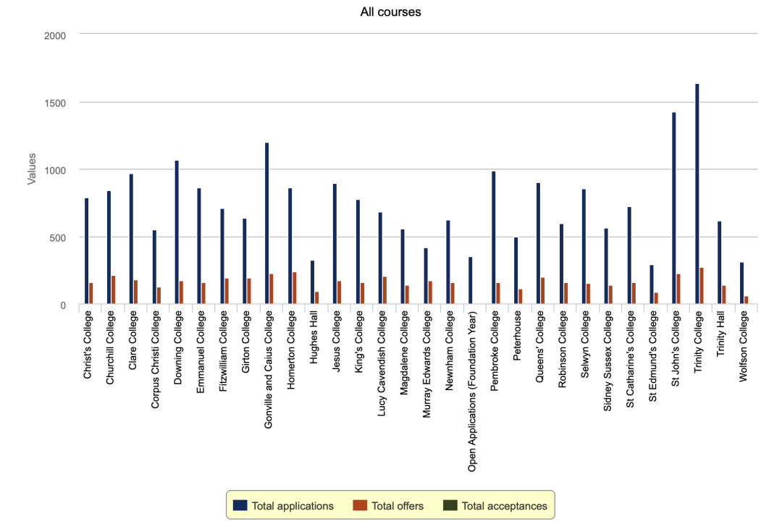Toggle the Total offers legend label
This screenshot has height=532, width=782.
point(398,506)
